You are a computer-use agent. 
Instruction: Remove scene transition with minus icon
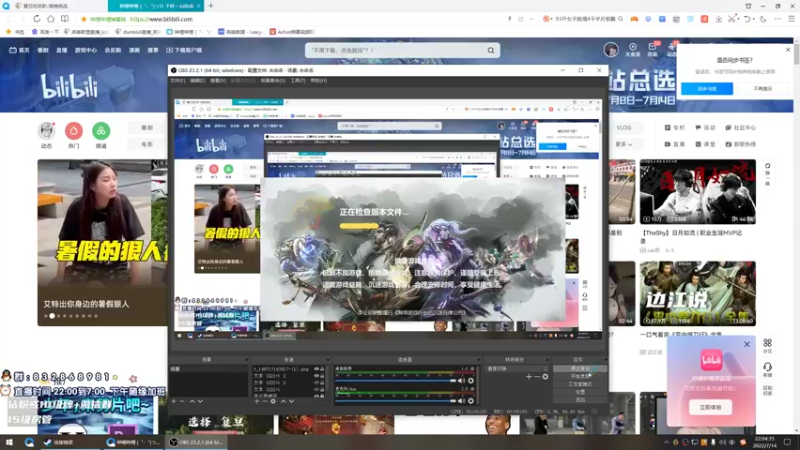[537, 377]
